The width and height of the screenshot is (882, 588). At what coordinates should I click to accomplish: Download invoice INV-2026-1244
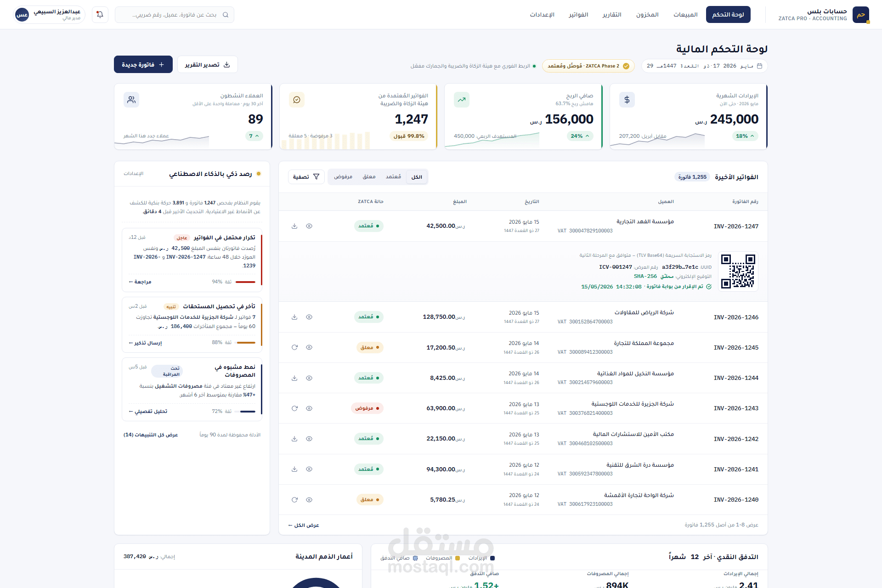(294, 378)
